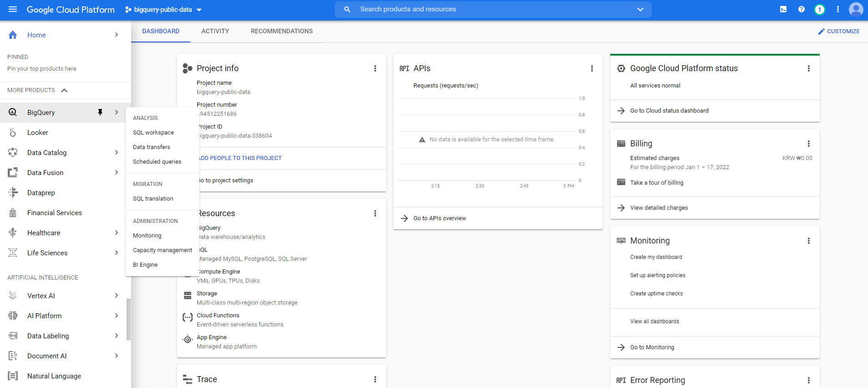Click the Data Fusion sidebar icon
This screenshot has height=388, width=868.
pos(13,173)
